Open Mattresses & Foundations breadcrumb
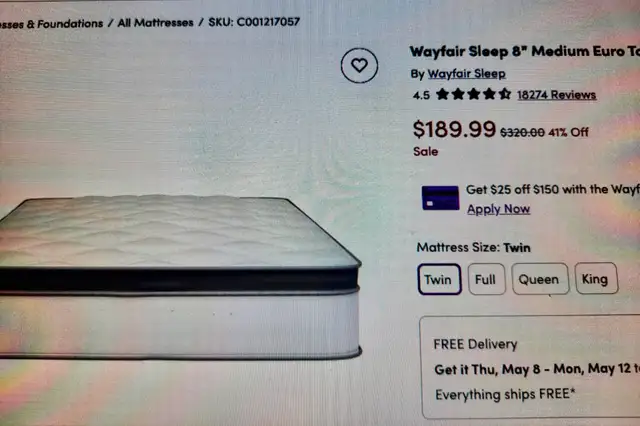 [51, 24]
